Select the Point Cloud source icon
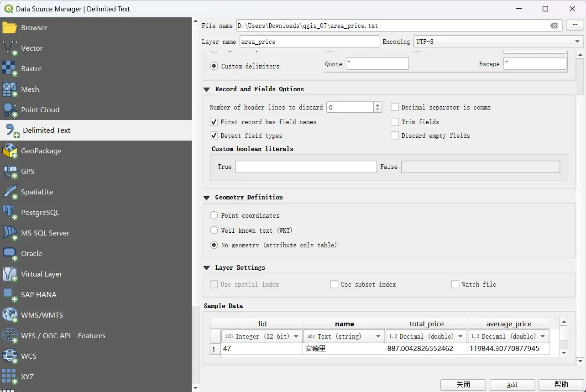586x392 pixels. [10, 110]
